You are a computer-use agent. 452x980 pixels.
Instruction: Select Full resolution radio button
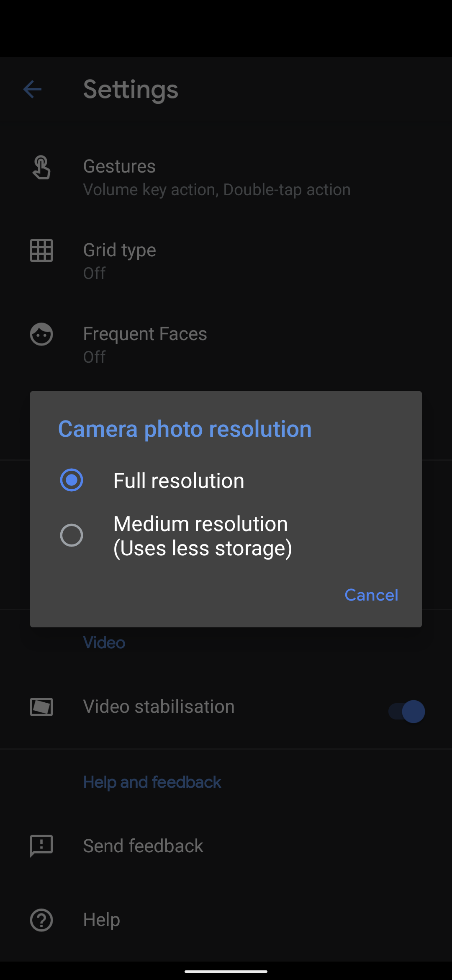tap(72, 480)
